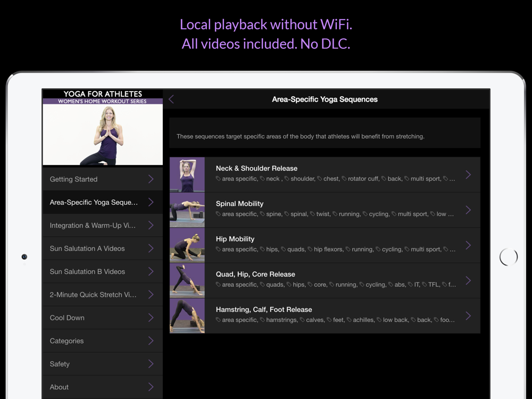Open Neck & Shoulder Release video thumbnail

click(187, 174)
